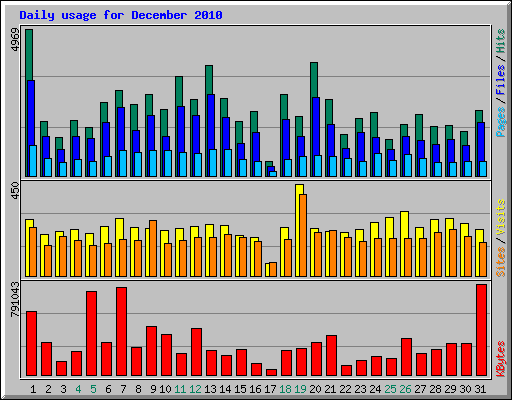Click the red KBytes bar for day 12
This screenshot has width=512, height=400.
[x=196, y=352]
